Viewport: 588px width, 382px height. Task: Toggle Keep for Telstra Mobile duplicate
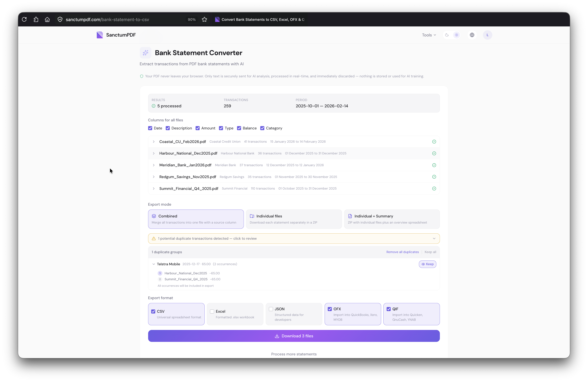pyautogui.click(x=427, y=264)
